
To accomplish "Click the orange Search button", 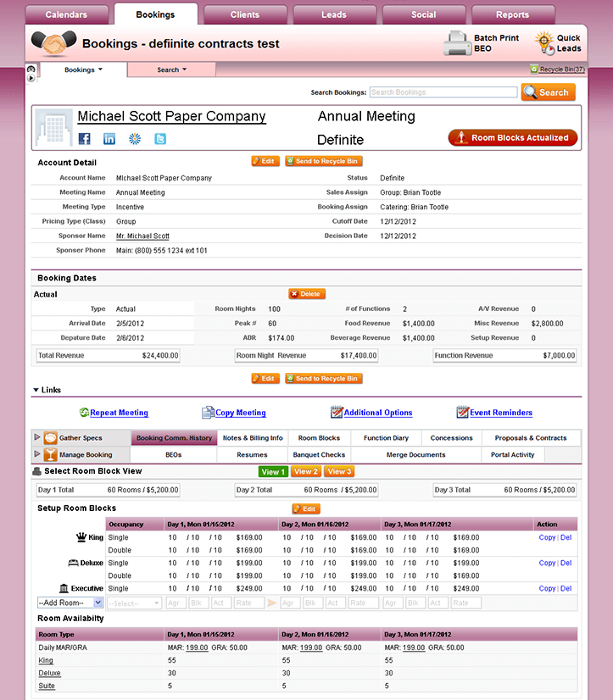I will coord(549,92).
